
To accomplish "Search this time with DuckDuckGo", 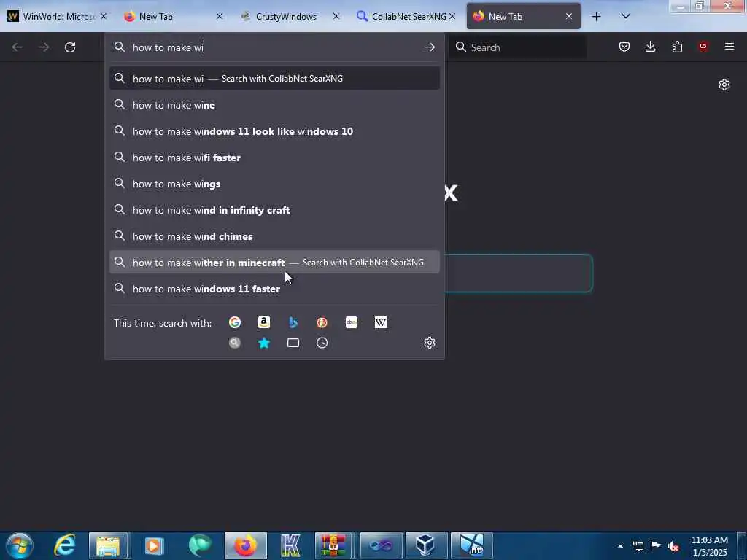I will (x=322, y=322).
